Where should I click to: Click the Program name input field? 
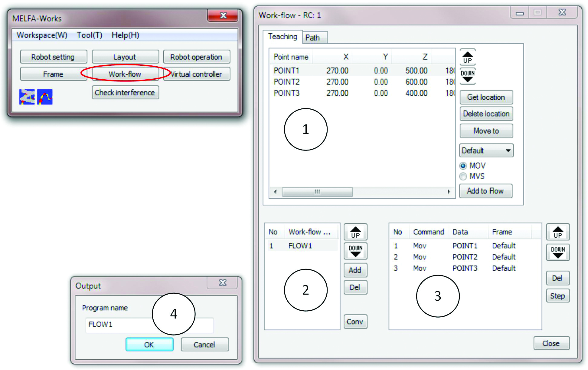click(x=150, y=325)
